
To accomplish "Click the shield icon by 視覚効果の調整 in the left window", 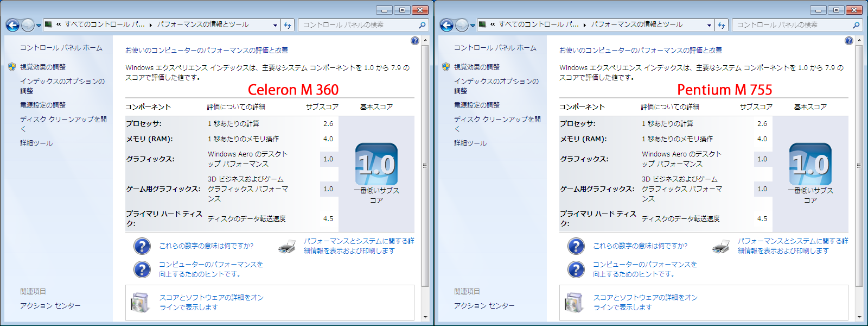I will 12,67.
